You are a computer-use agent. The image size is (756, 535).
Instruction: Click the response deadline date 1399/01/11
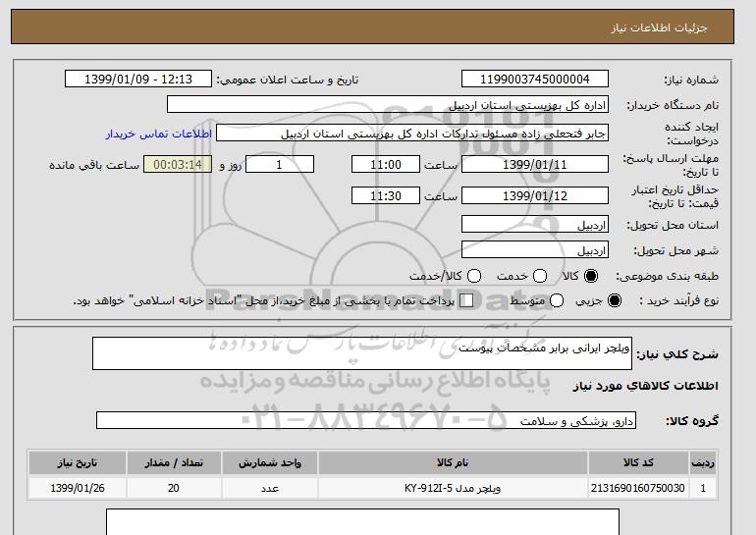point(535,164)
